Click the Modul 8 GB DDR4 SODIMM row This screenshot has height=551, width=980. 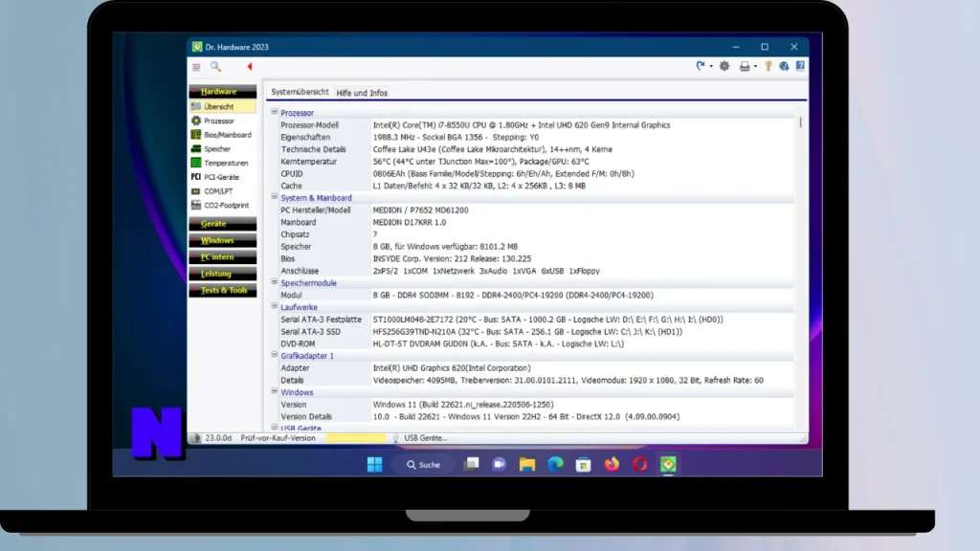536,295
